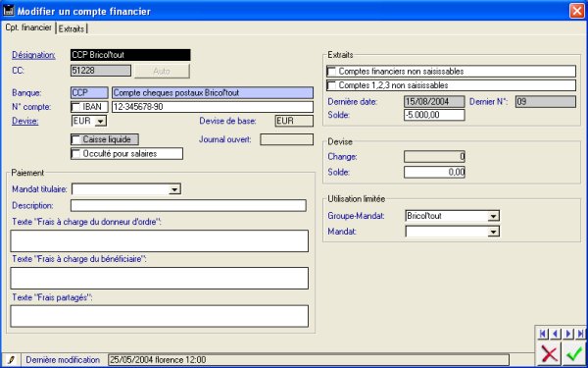Click the Extraits Solde field -5.000,00
The width and height of the screenshot is (588, 368).
pyautogui.click(x=434, y=115)
